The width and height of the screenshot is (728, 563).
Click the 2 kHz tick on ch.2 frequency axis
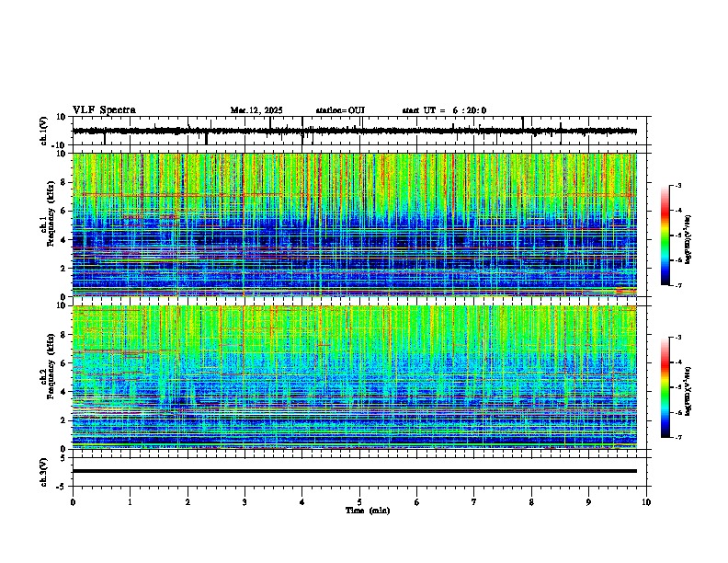63,420
